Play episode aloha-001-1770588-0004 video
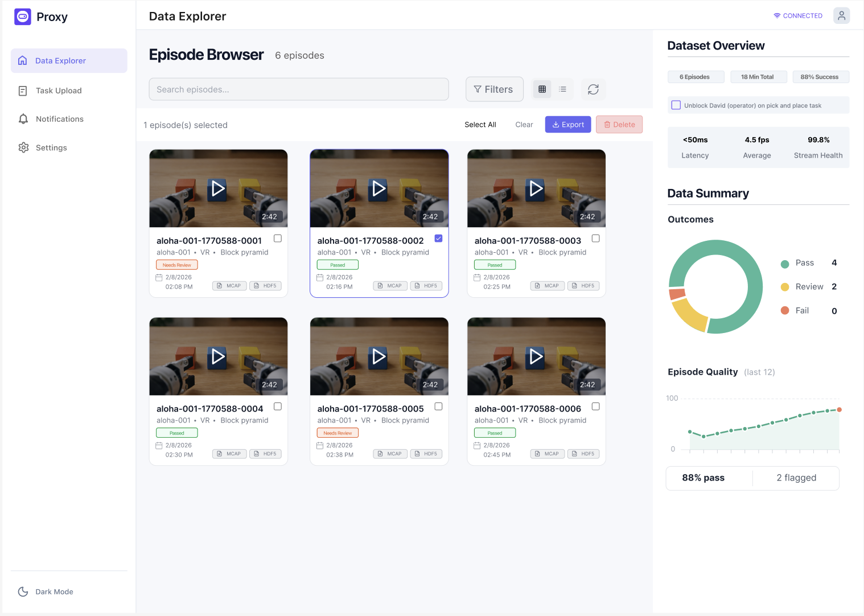The height and width of the screenshot is (616, 864). tap(218, 356)
